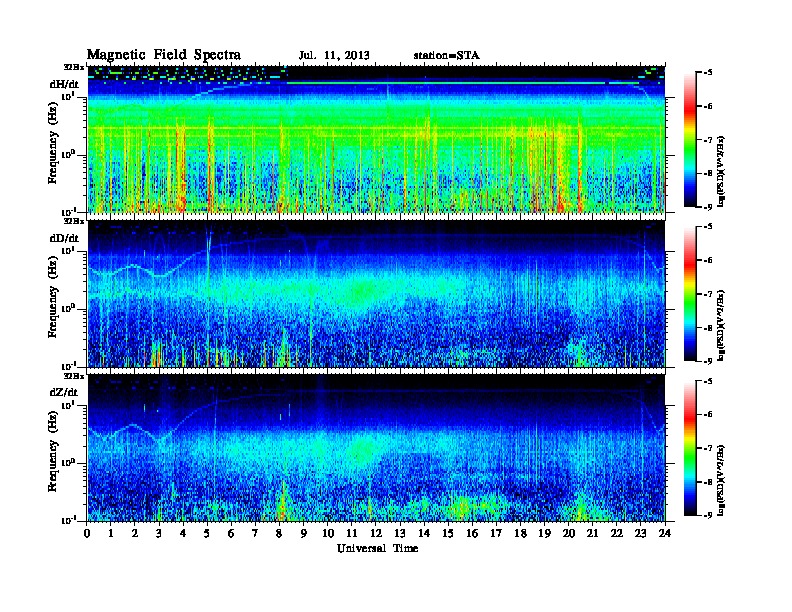This screenshot has width=792, height=612.
Task: Click the hour "0" tick label on the time axis
Action: point(87,533)
